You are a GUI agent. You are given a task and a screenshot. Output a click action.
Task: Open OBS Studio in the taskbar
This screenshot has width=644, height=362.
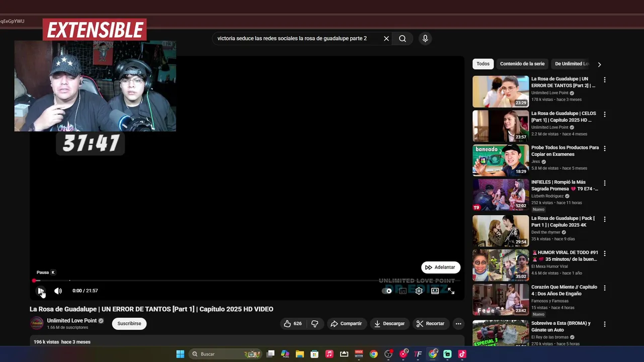(x=388, y=354)
